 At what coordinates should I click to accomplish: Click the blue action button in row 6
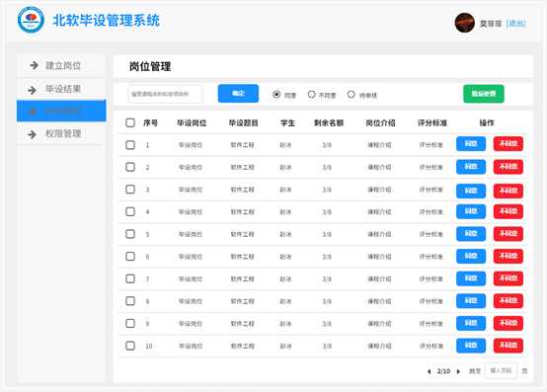(471, 256)
